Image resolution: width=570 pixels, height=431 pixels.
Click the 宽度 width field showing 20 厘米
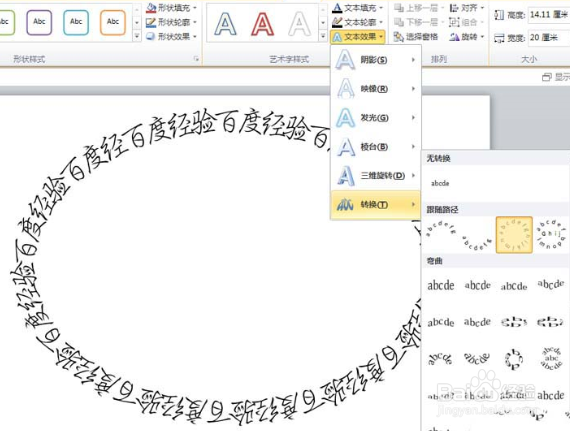click(x=549, y=37)
